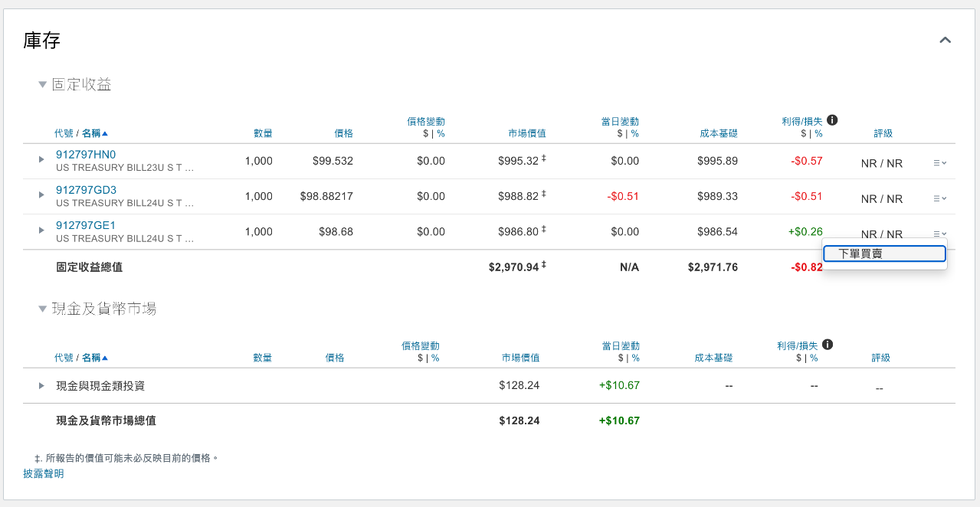Collapse the 固定收益 section triangle
The width and height of the screenshot is (980, 507).
(x=43, y=84)
